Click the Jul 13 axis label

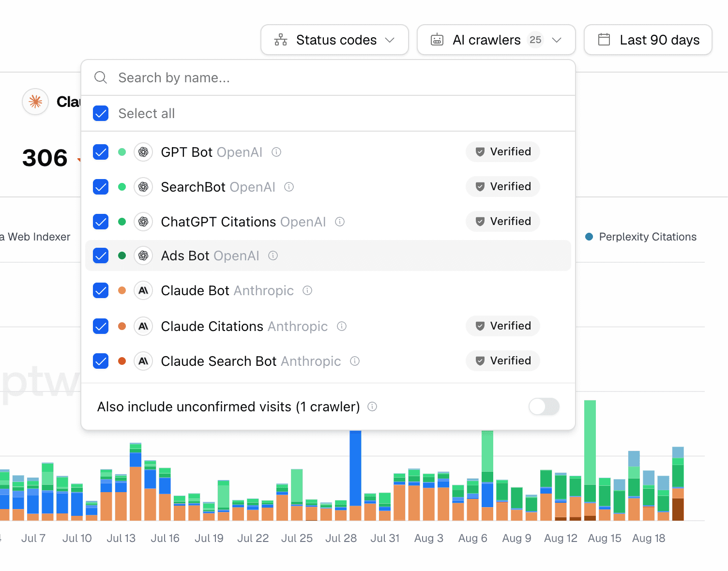[x=121, y=538]
